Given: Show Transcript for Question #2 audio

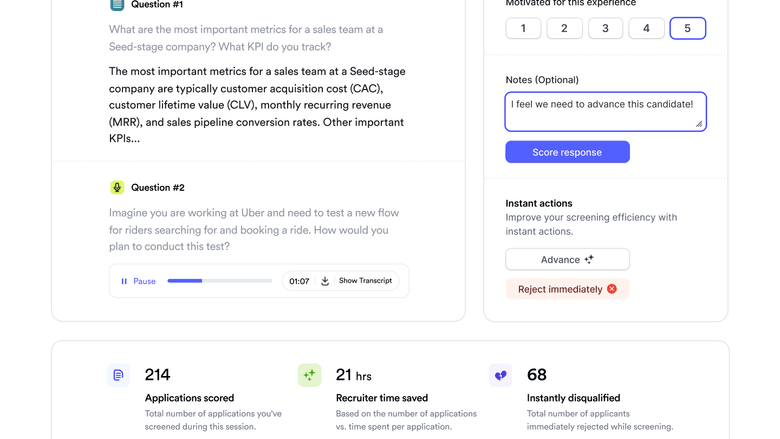Looking at the screenshot, I should pyautogui.click(x=365, y=281).
